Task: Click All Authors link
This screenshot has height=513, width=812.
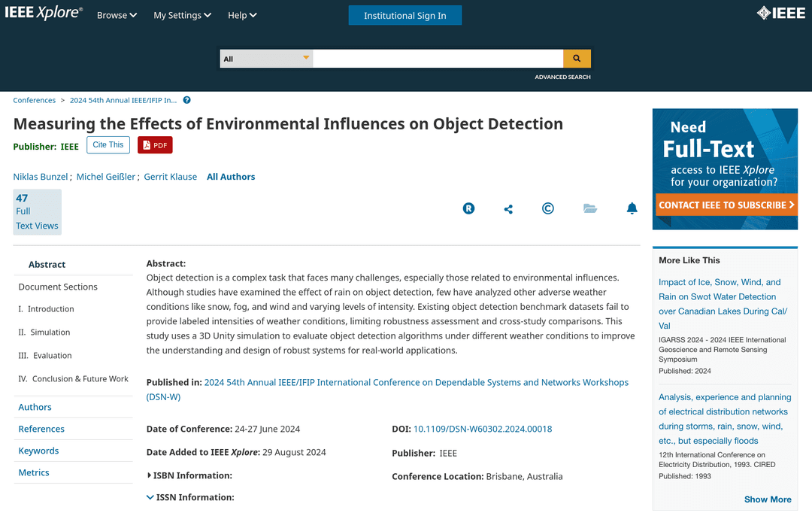Action: [x=231, y=177]
